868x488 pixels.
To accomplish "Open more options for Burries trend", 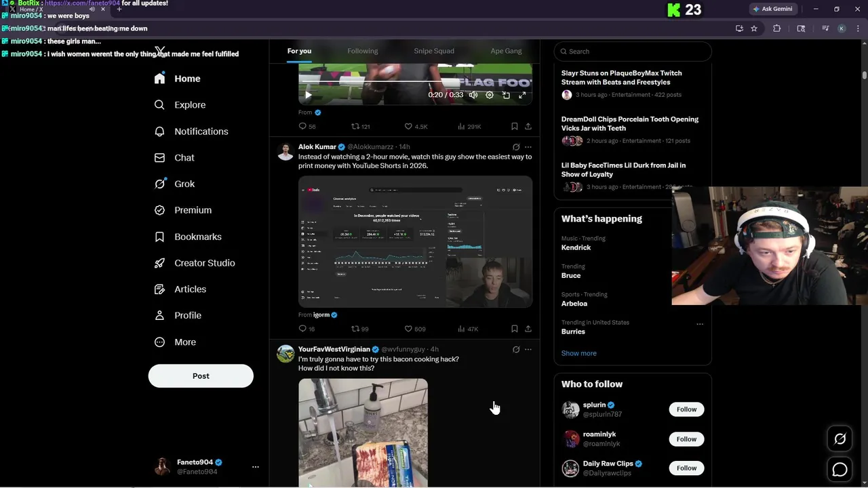I will [700, 324].
